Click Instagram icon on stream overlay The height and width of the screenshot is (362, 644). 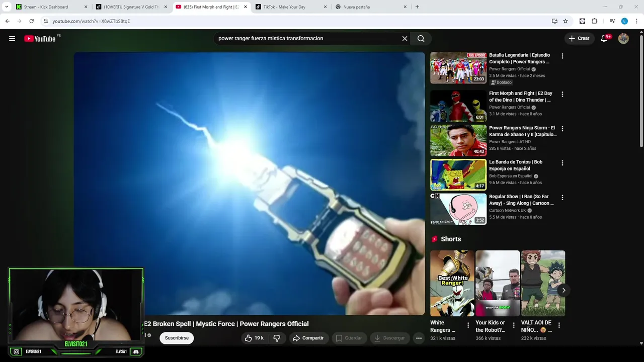[17, 352]
